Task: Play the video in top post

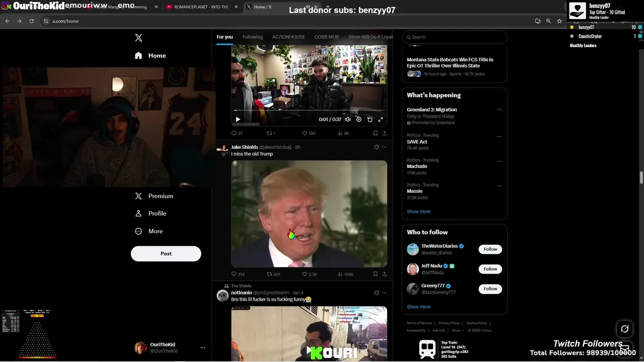Action: tap(238, 120)
